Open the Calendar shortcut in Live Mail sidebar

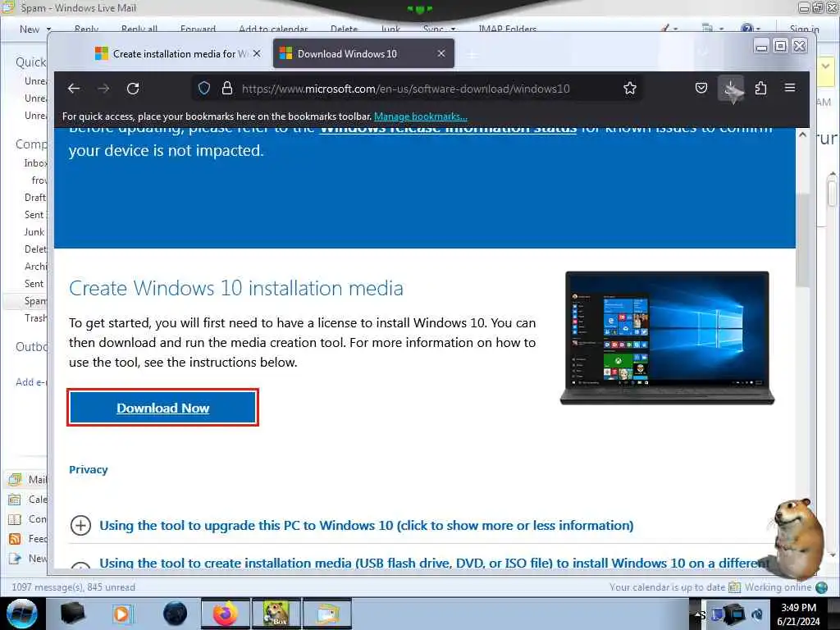coord(27,500)
